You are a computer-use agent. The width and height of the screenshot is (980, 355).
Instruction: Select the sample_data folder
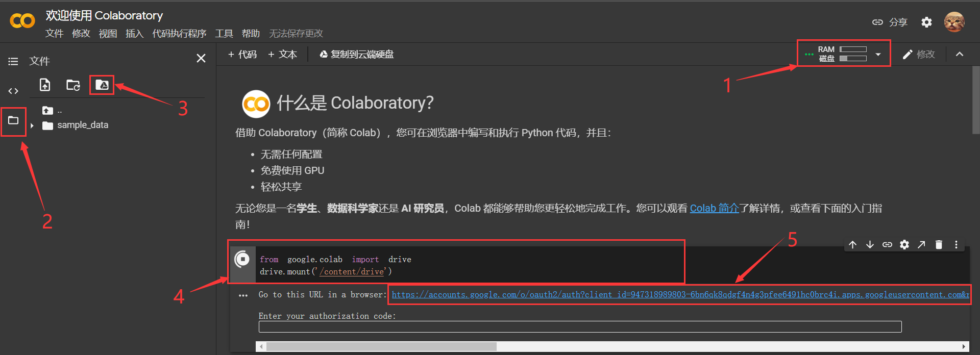(76, 125)
